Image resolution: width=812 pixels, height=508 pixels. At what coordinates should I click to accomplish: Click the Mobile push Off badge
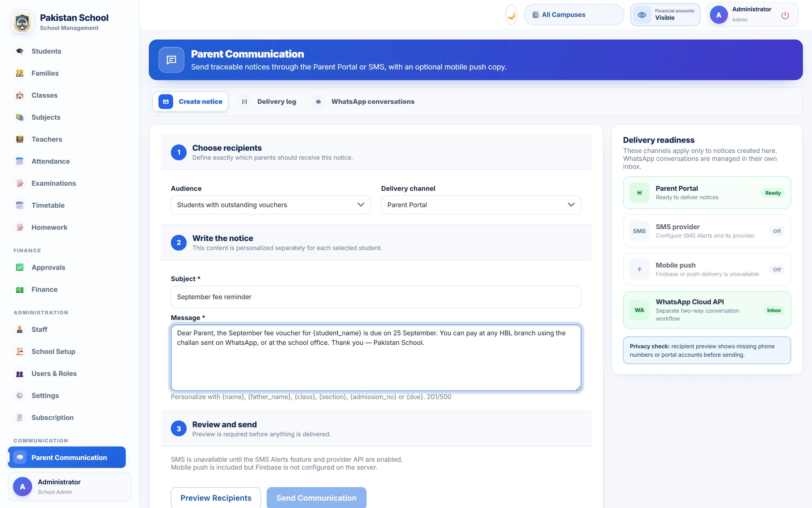click(x=777, y=270)
